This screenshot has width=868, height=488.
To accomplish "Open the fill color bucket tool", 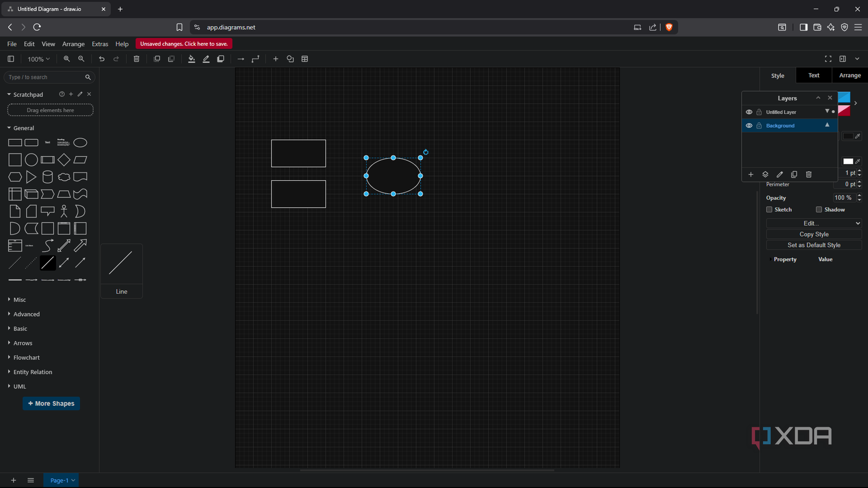I will (x=192, y=59).
